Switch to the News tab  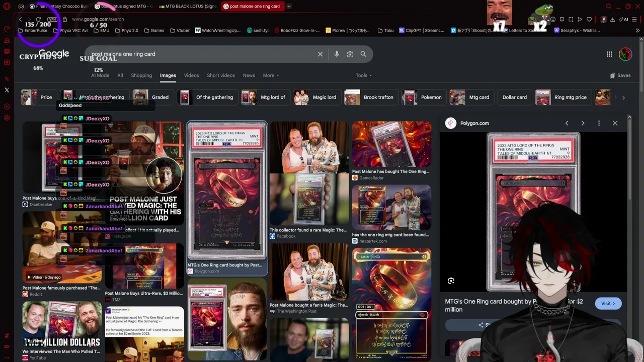click(249, 75)
